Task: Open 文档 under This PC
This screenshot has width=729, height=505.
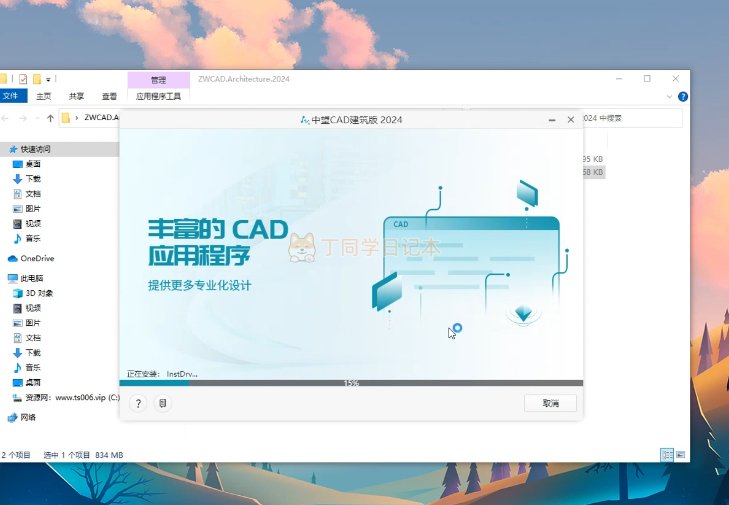Action: [27, 338]
